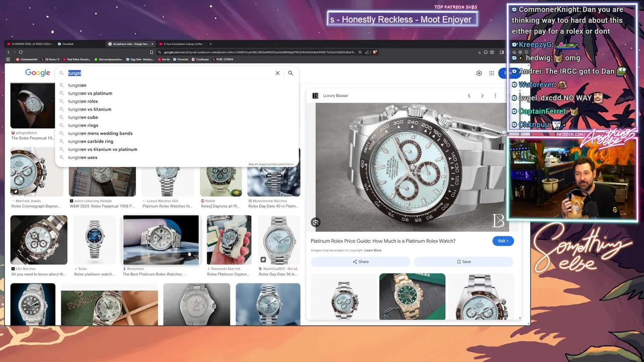Select the 'tungsten vs titanium' suggestion
Screen dimensions: 644x362
tap(177, 109)
